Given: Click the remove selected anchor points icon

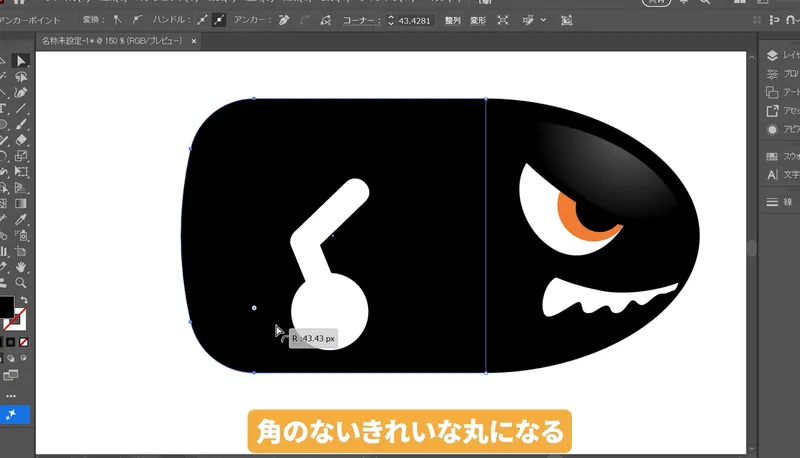Looking at the screenshot, I should click(x=284, y=19).
